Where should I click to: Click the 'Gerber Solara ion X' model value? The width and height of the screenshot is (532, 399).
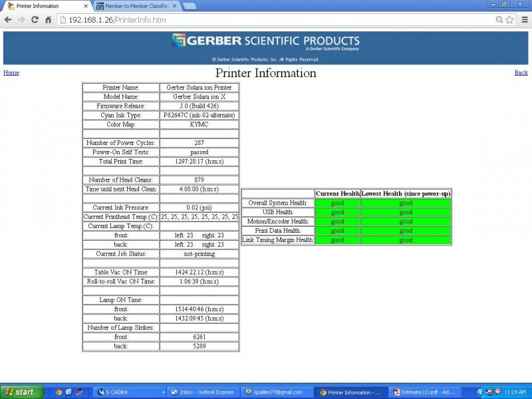[199, 96]
